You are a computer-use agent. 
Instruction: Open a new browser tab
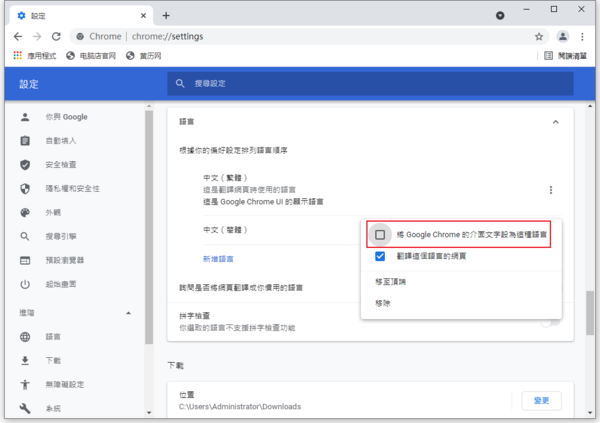click(166, 15)
